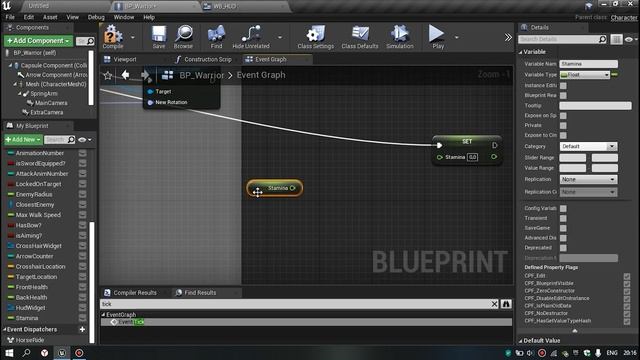
Task: Select the Stamina variable in list
Action: pos(27,318)
